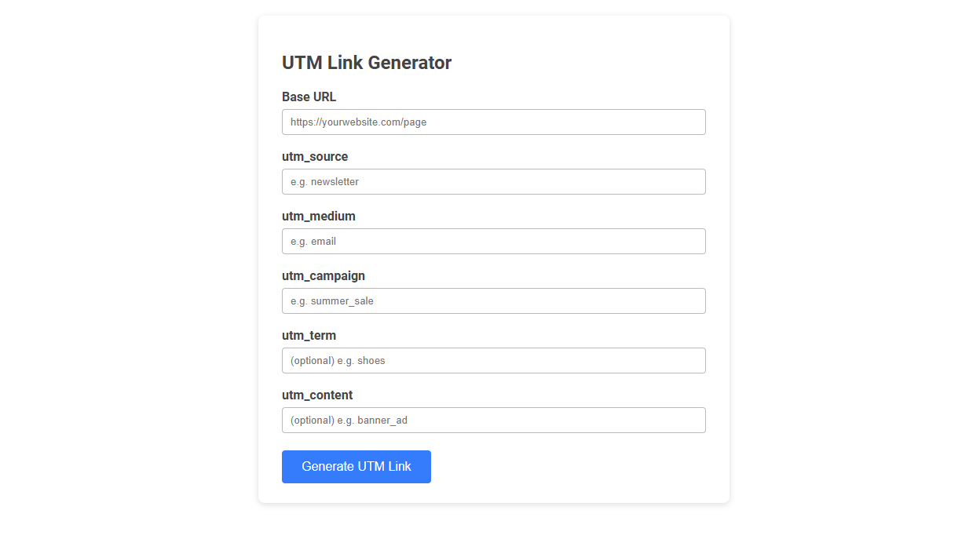The image size is (980, 550).
Task: Click the 'utm_term' label
Action: [x=309, y=335]
